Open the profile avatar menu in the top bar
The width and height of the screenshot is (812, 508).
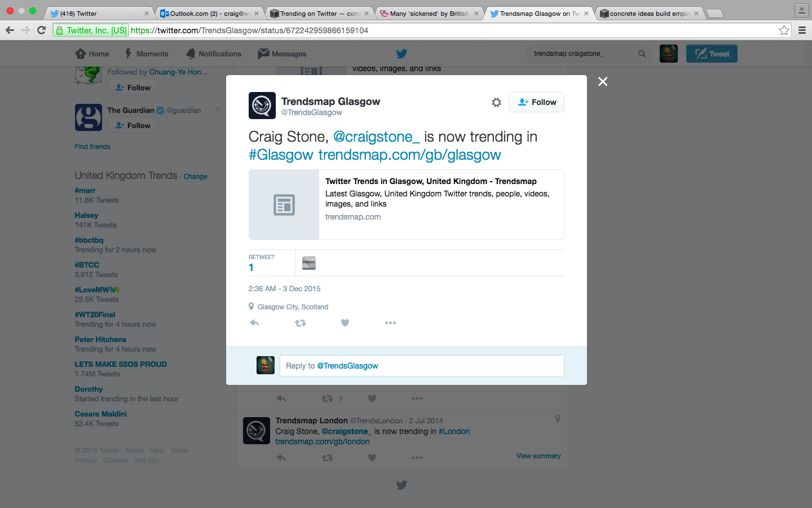coord(669,54)
